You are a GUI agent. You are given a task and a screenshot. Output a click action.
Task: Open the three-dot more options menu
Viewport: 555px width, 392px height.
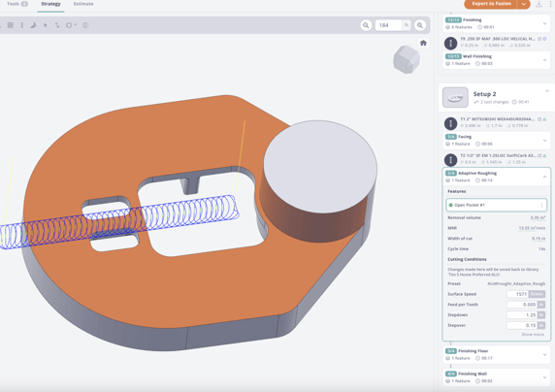click(552, 4)
